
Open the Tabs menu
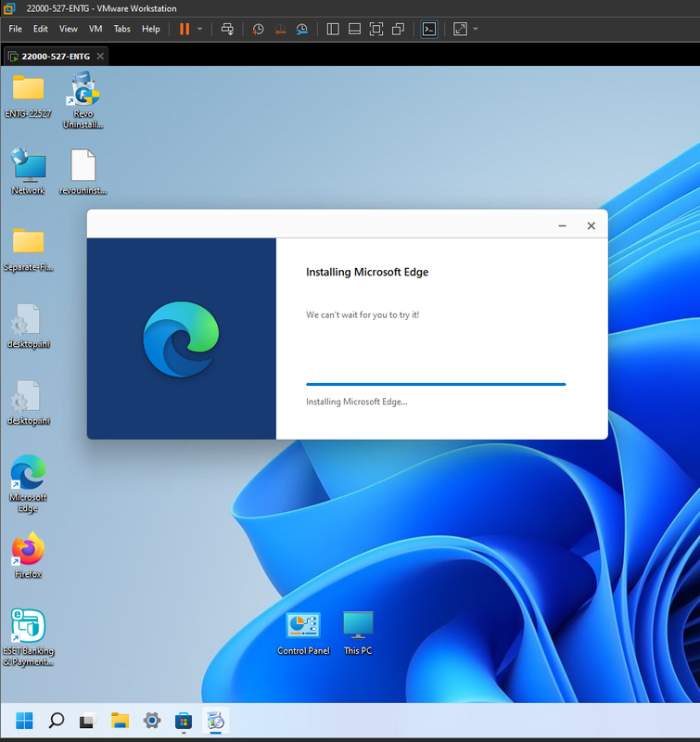pos(121,29)
